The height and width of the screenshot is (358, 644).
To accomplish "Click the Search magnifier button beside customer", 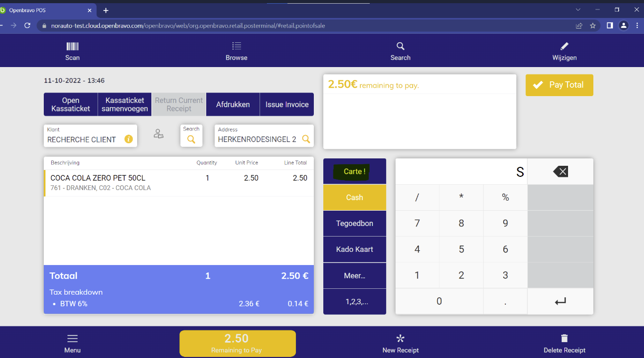I will [191, 136].
